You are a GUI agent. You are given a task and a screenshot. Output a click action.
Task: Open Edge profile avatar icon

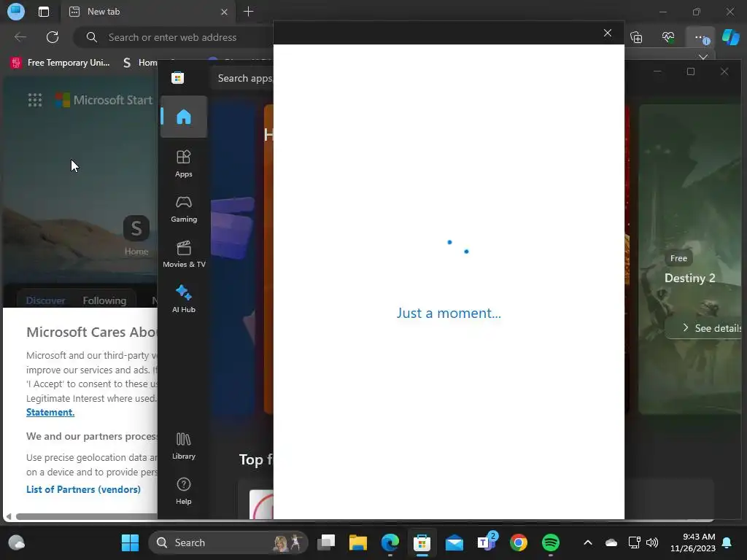(16, 12)
